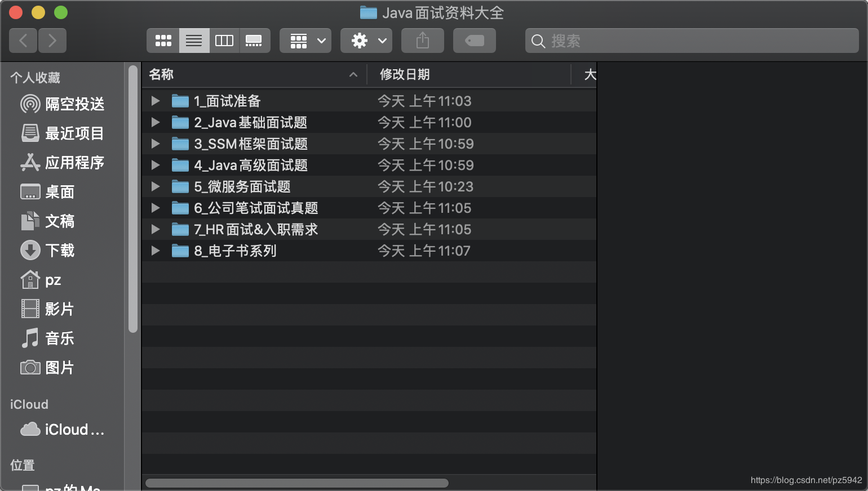Click the back navigation arrow
The width and height of the screenshot is (868, 491).
point(23,40)
